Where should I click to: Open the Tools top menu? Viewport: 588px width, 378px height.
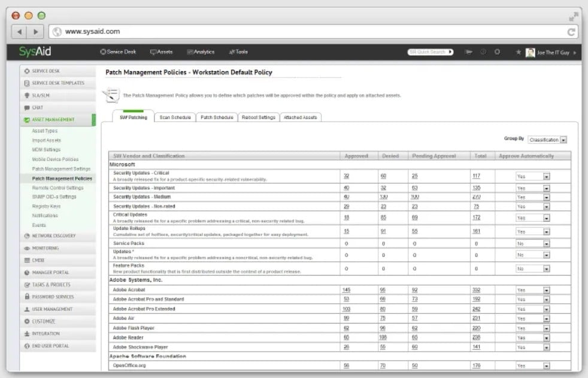238,52
